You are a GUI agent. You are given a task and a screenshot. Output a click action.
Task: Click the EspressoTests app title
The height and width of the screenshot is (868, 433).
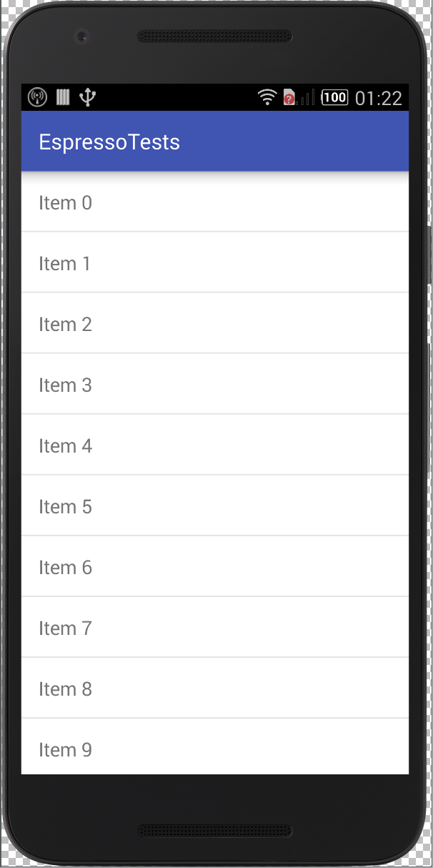(x=109, y=142)
